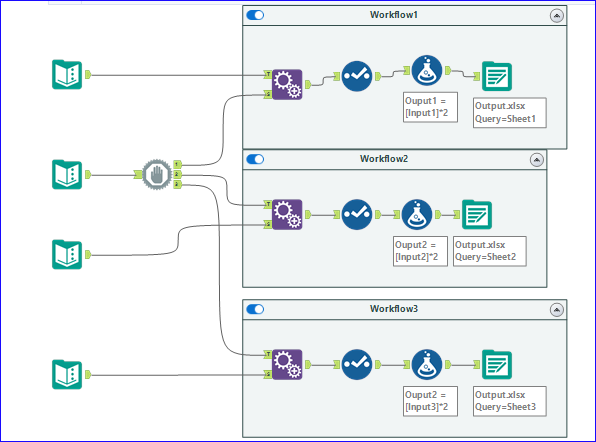Image resolution: width=596 pixels, height=442 pixels.
Task: Click the output anchor of Workflow1 Formula tool
Action: point(448,71)
